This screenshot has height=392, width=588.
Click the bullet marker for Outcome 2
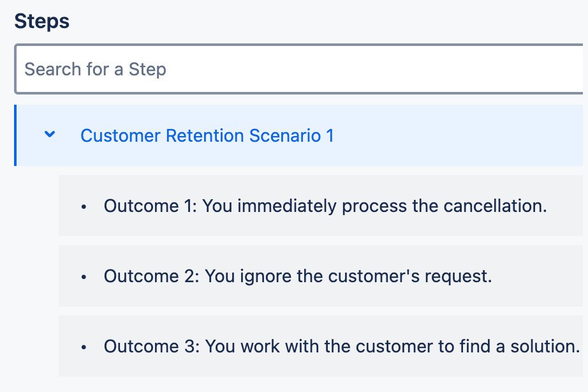(84, 276)
